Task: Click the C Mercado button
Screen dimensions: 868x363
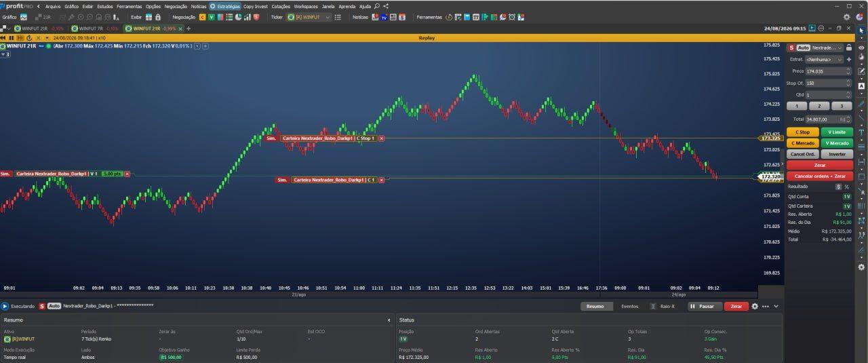Action: 803,143
